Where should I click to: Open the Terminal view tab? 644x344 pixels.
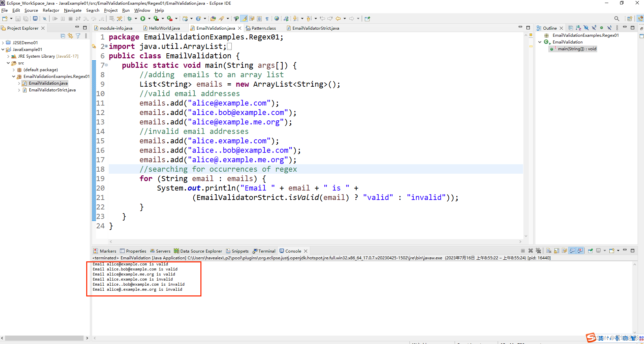pos(264,251)
